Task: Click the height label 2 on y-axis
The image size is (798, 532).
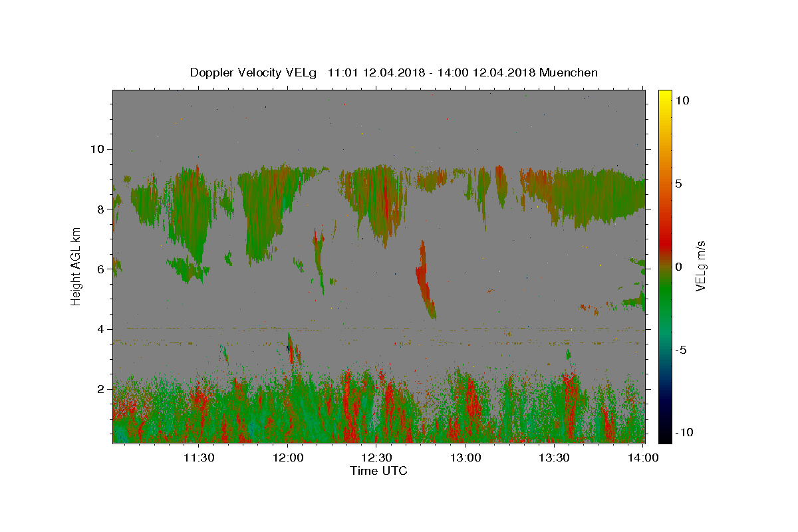Action: (x=100, y=389)
